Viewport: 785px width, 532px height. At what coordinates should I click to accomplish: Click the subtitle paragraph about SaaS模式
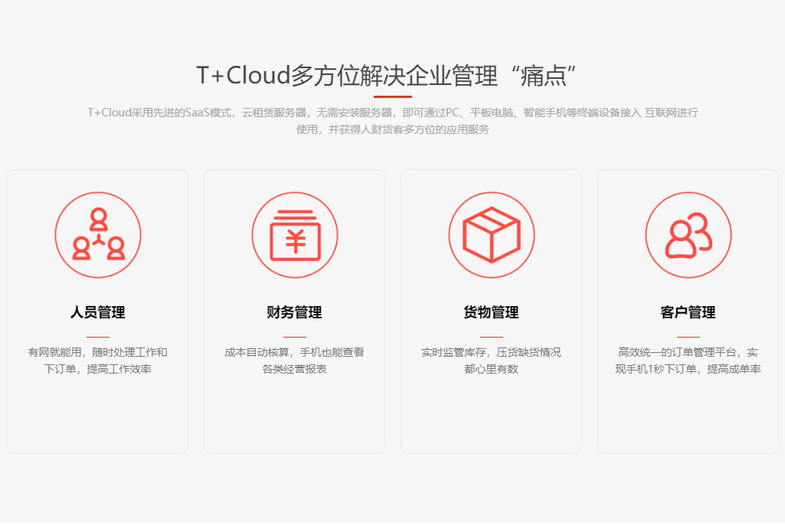tap(392, 121)
